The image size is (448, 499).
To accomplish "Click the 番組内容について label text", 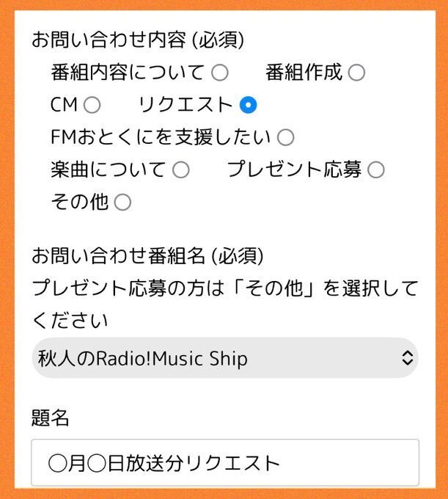I will [128, 73].
